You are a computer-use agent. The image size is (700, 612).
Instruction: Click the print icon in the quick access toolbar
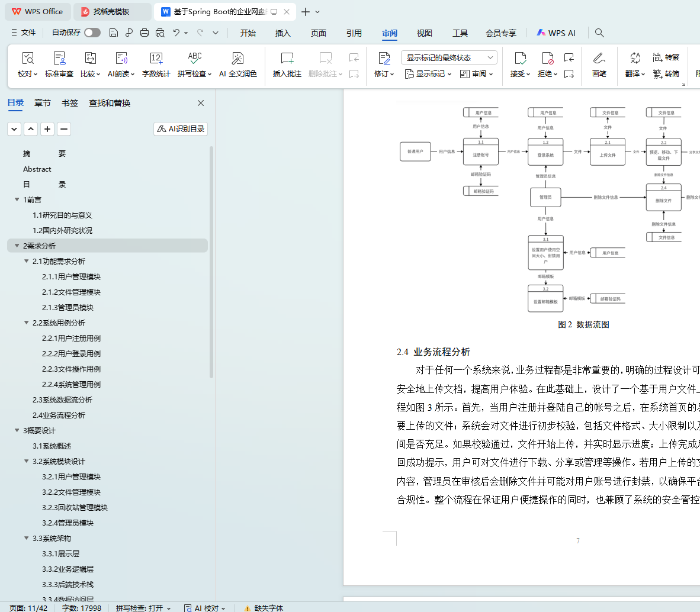point(145,33)
